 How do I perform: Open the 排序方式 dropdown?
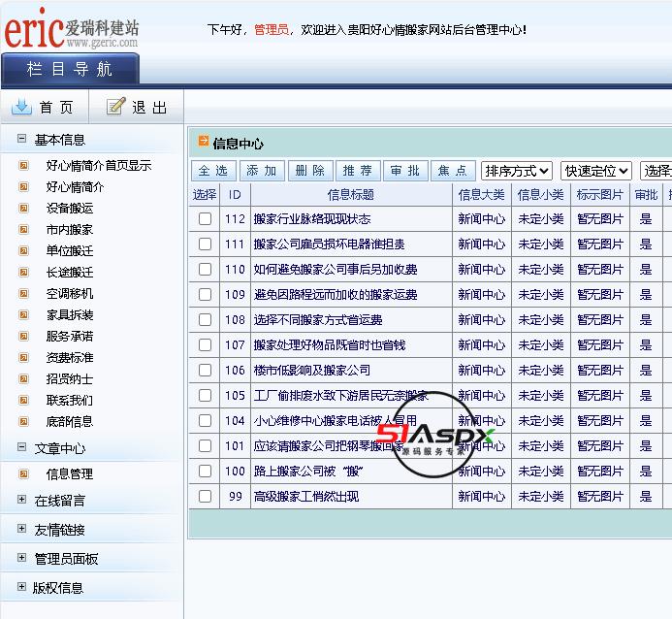click(x=517, y=171)
